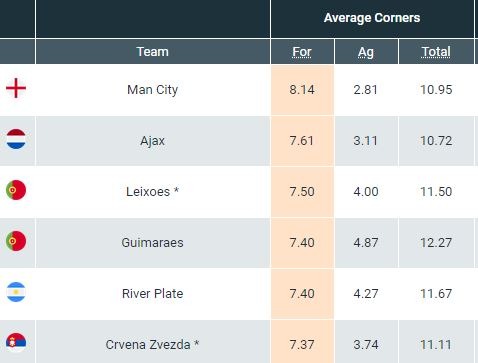Select the River Plate team name
The width and height of the screenshot is (478, 363).
click(152, 294)
